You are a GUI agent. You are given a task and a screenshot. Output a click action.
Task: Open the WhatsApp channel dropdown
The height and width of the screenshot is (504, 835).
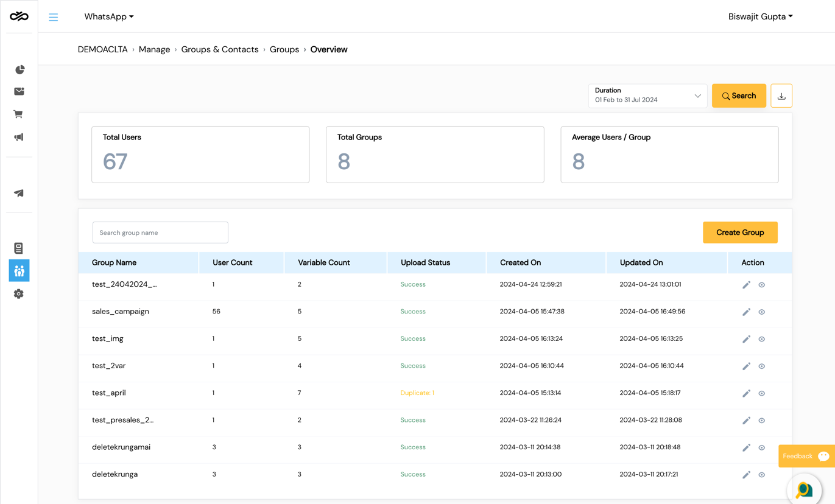[x=109, y=16]
